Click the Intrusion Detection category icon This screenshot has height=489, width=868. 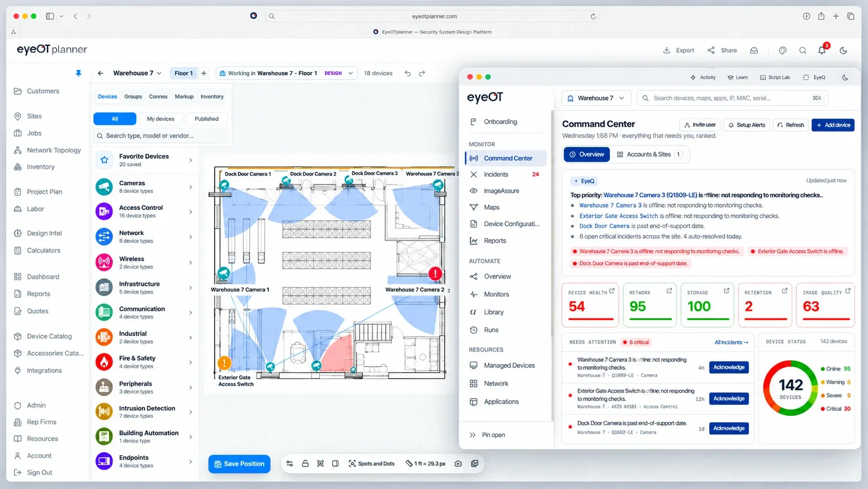(x=104, y=412)
